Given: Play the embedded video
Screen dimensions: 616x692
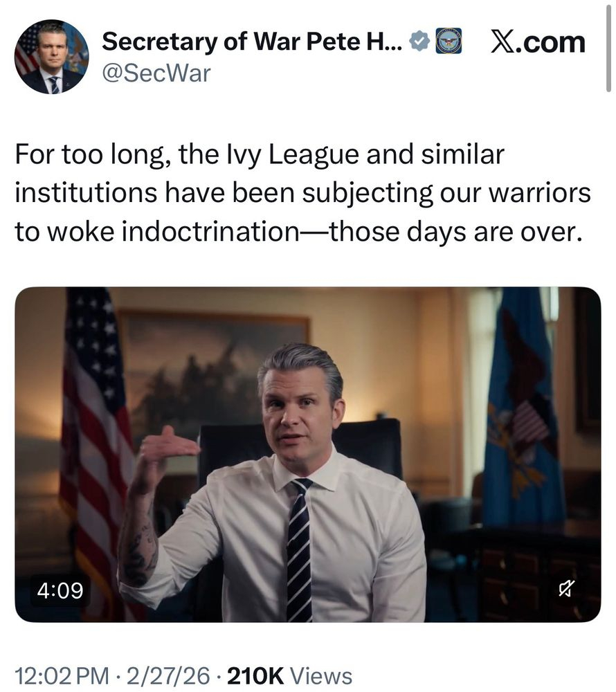Looking at the screenshot, I should [307, 455].
